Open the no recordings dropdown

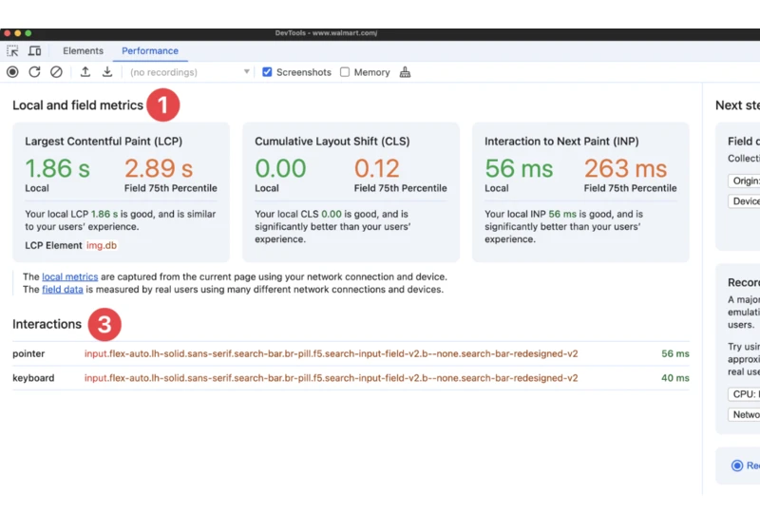click(189, 72)
